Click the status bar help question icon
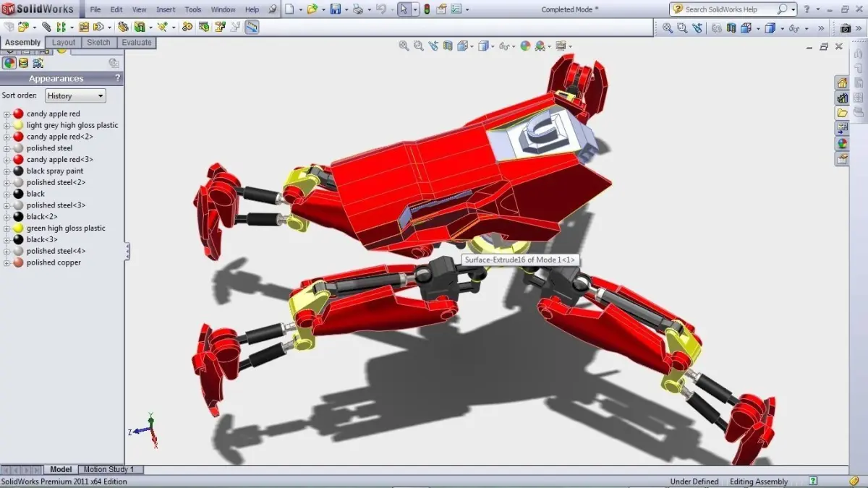This screenshot has height=488, width=868. [814, 481]
